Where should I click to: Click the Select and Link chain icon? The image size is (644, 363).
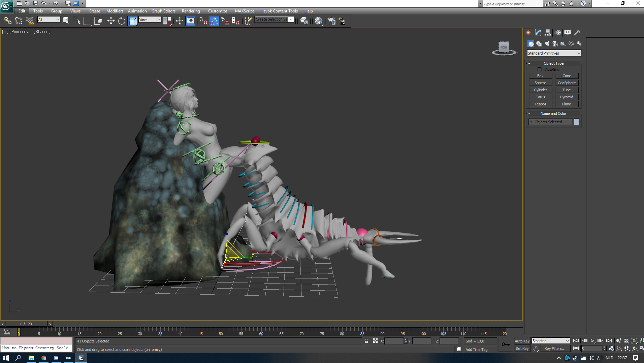tap(8, 21)
